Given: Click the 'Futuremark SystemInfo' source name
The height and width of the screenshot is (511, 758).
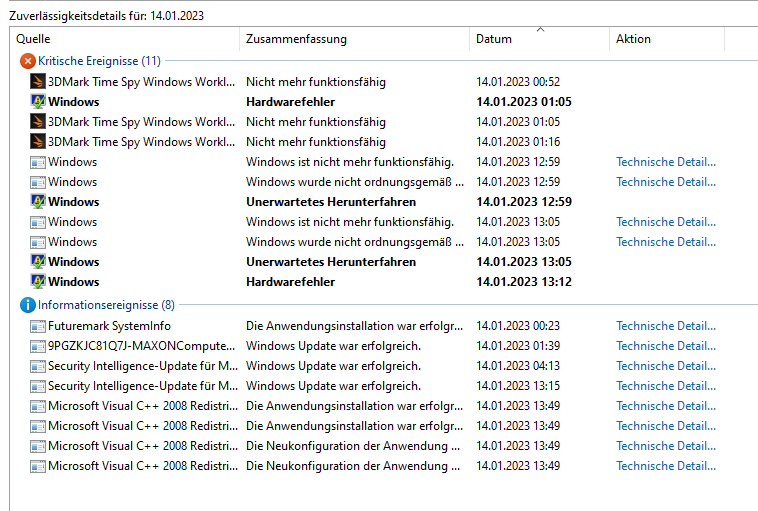Looking at the screenshot, I should (x=109, y=326).
